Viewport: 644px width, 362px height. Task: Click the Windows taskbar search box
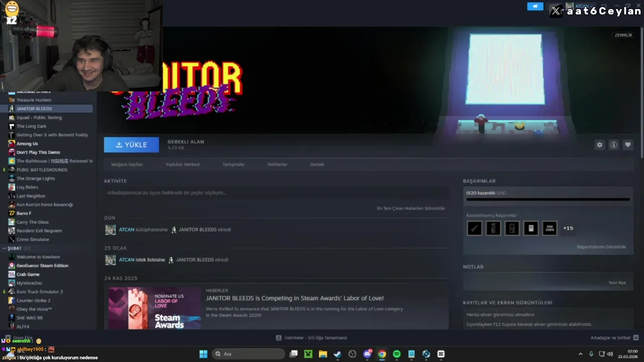click(249, 354)
